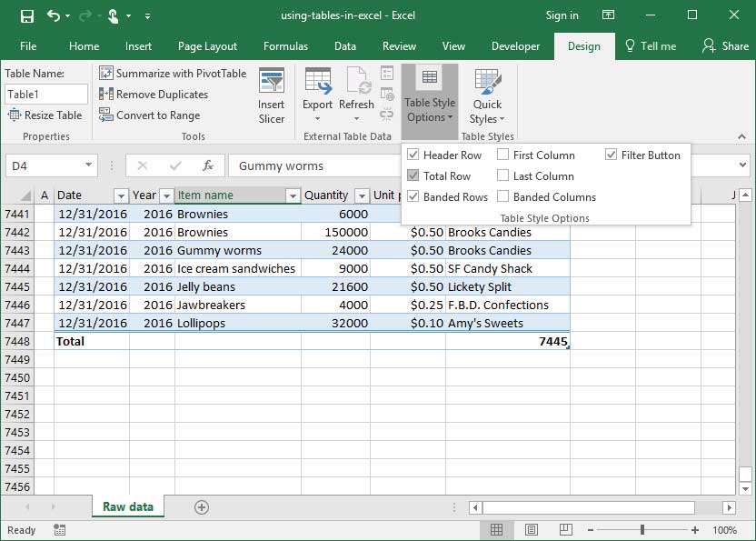The width and height of the screenshot is (756, 541).
Task: Open the Developer ribbon tab
Action: [x=515, y=45]
